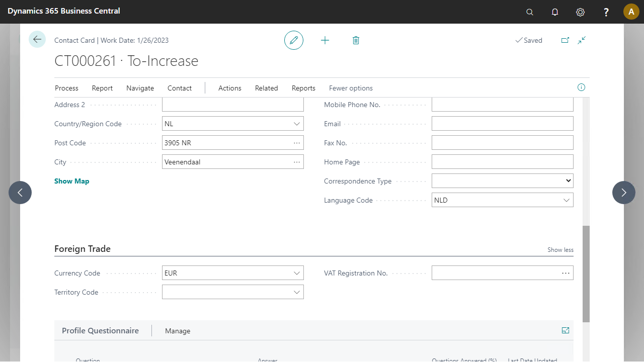This screenshot has height=362, width=644.
Task: Click Show less in Foreign Trade
Action: 560,250
